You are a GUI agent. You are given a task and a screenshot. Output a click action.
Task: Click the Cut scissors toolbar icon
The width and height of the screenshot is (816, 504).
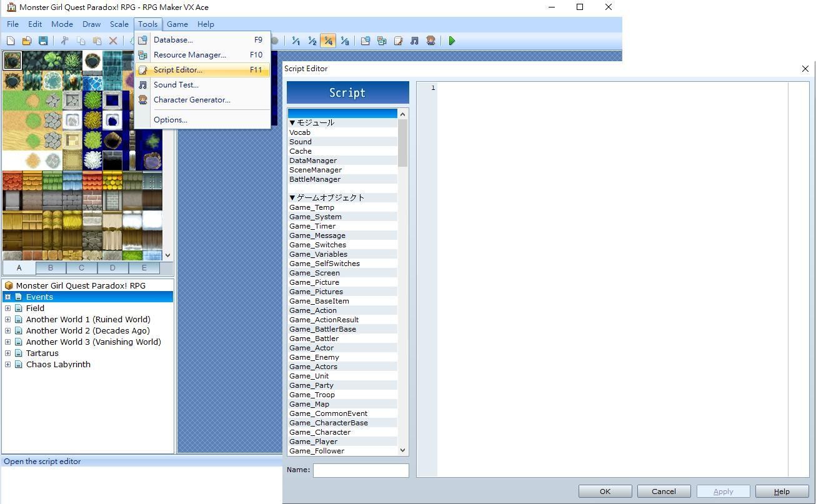click(64, 41)
